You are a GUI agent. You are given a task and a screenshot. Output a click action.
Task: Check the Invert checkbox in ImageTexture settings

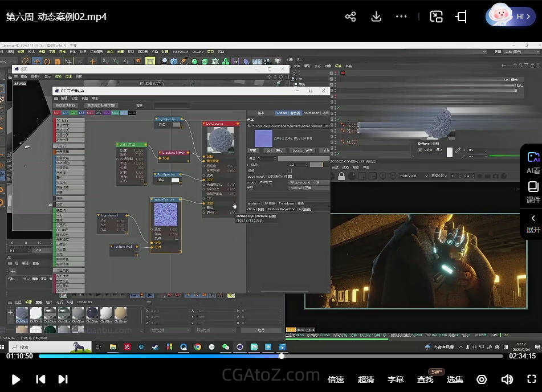290,170
